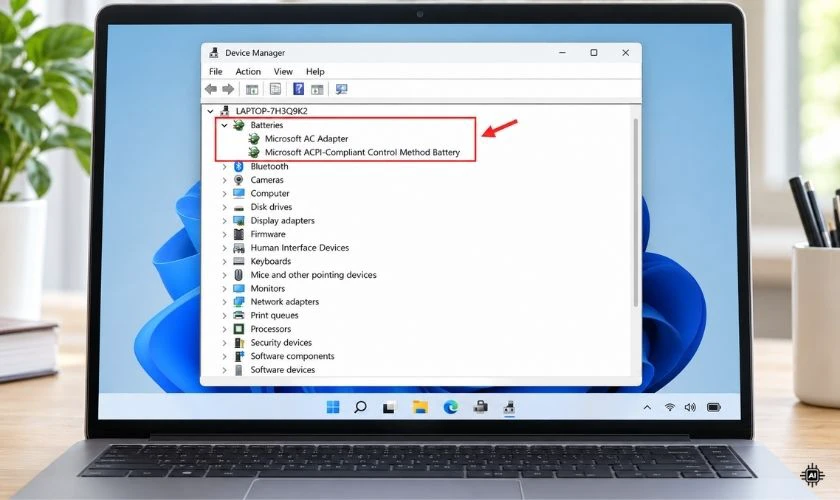Open the Action menu
The image size is (840, 500).
click(248, 71)
